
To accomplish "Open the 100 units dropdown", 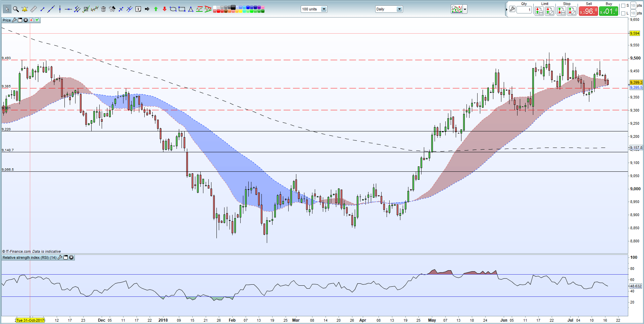I will click(x=314, y=9).
